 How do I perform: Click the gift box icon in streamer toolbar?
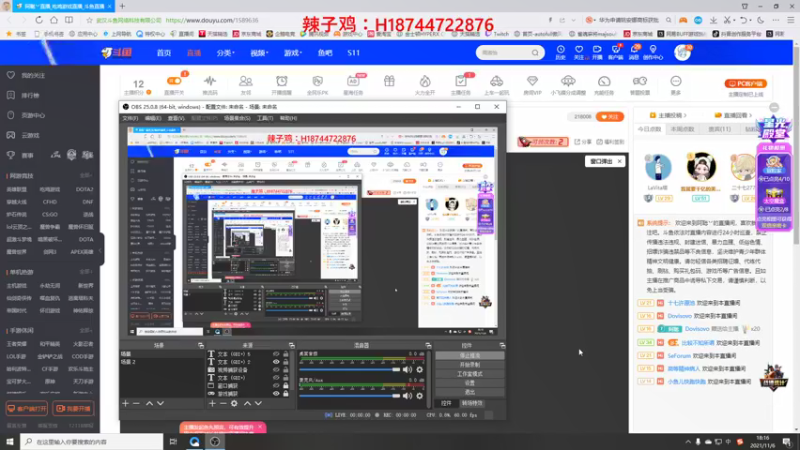[x=389, y=81]
